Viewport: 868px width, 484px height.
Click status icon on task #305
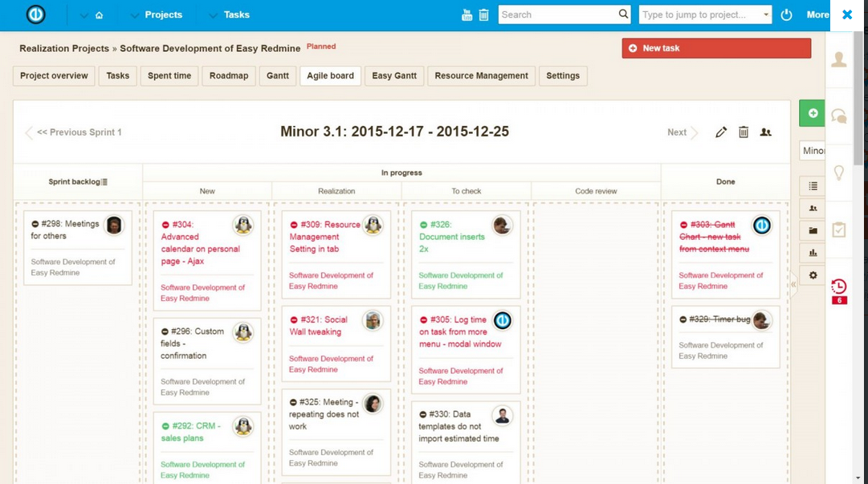pyautogui.click(x=423, y=319)
